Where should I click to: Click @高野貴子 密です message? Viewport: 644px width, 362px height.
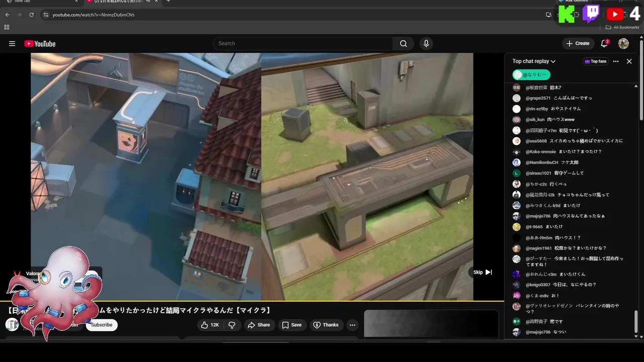[x=544, y=322]
